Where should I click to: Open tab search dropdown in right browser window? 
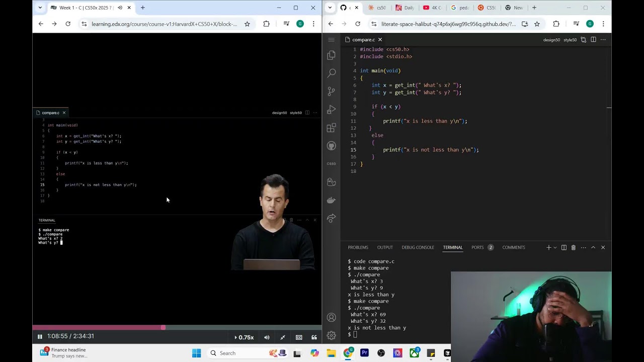coord(330,8)
